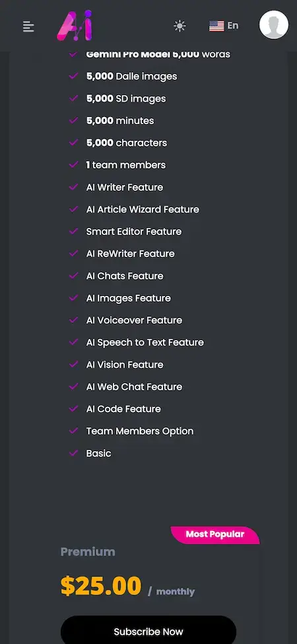Click AI Speech to Text Feature
The image size is (297, 644).
[x=145, y=343]
